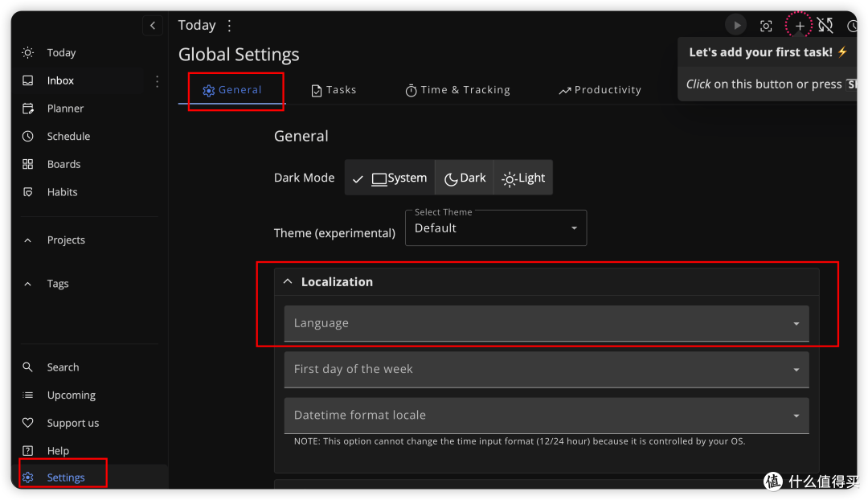Switch to the Productivity tab
Viewport: 868px width, 500px height.
(600, 90)
